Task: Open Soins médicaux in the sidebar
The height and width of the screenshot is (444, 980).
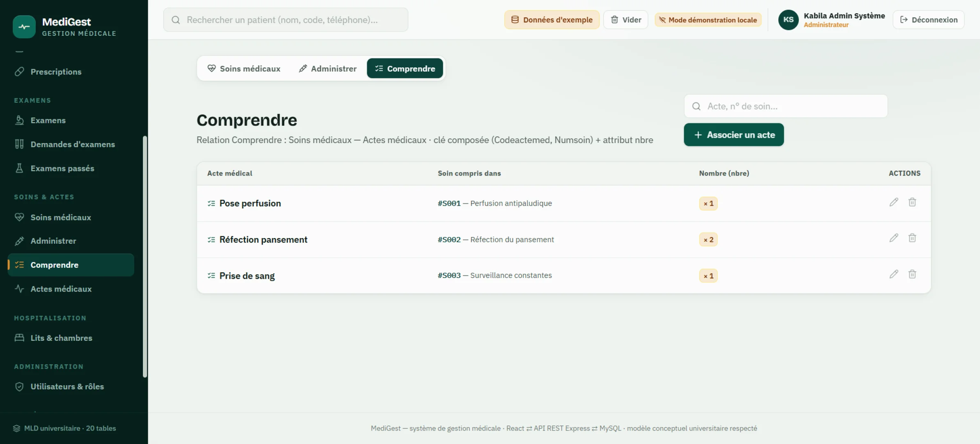Action: [71, 217]
